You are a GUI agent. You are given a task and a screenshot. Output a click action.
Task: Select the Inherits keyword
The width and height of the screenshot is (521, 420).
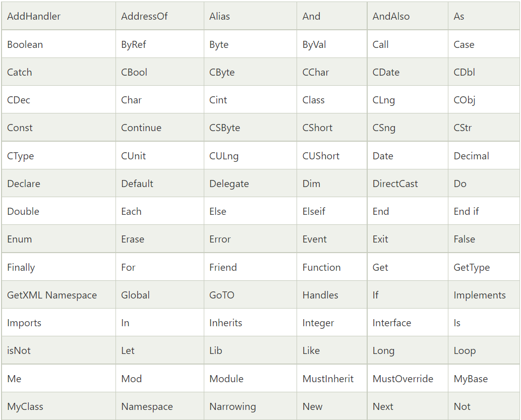[x=226, y=323]
